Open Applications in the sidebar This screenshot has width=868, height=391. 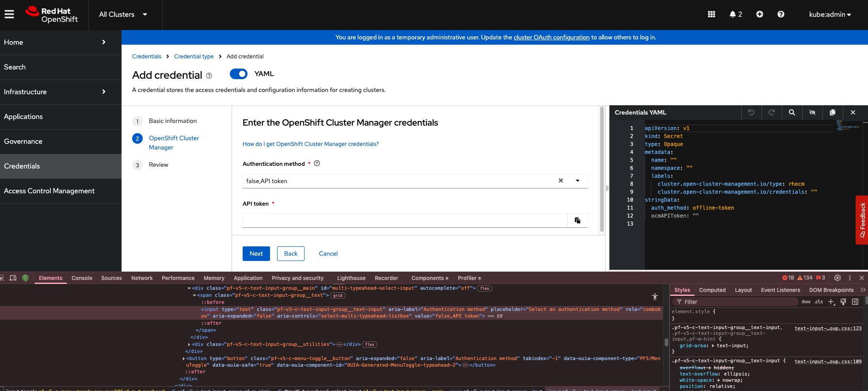pos(61,117)
